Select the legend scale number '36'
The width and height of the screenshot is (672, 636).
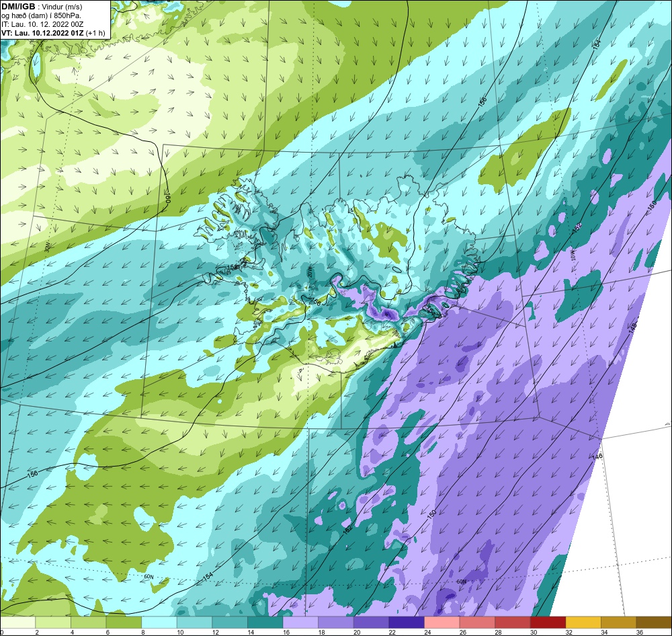point(640,632)
